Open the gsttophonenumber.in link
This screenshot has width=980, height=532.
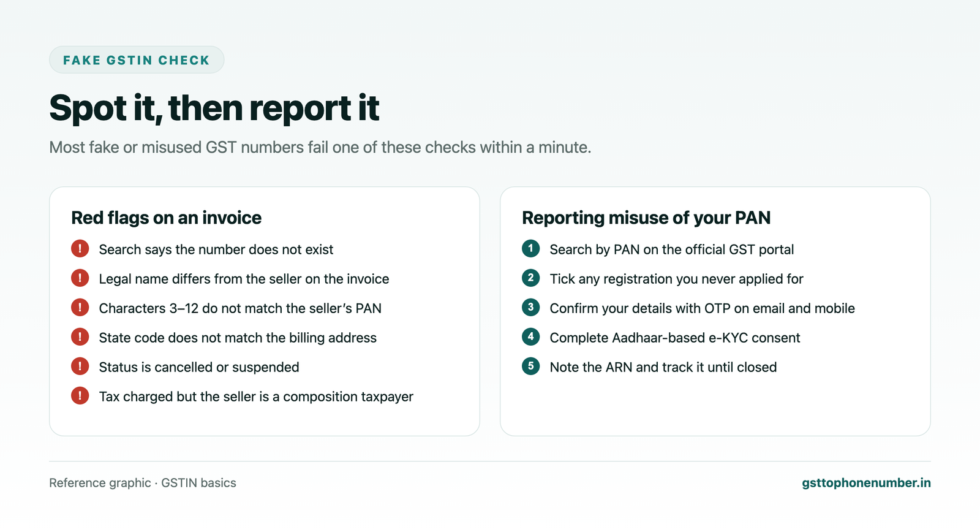(x=866, y=483)
